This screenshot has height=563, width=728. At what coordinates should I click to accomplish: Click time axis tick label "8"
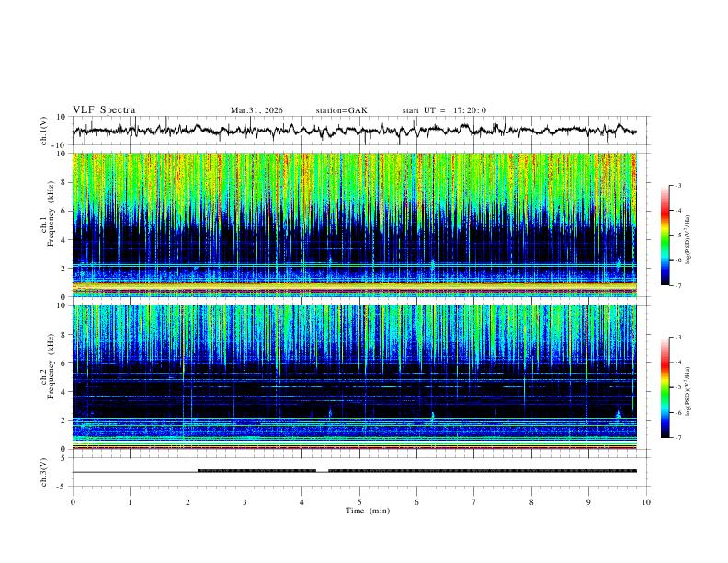pos(531,502)
